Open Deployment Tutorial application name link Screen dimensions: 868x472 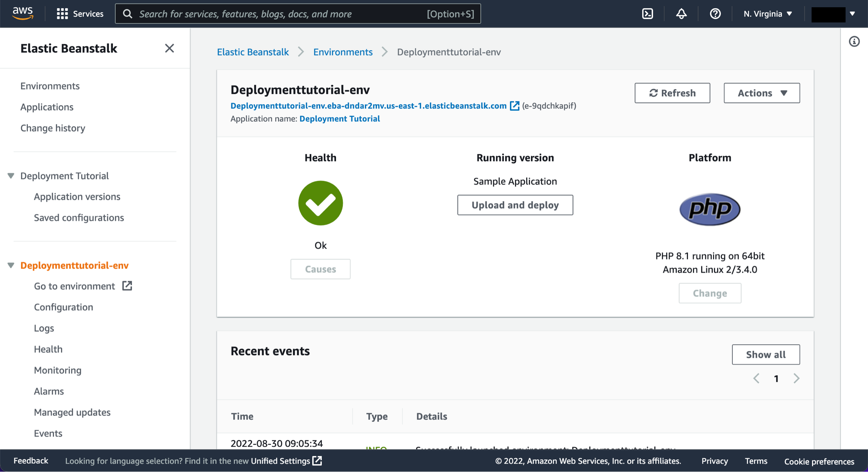coord(340,119)
